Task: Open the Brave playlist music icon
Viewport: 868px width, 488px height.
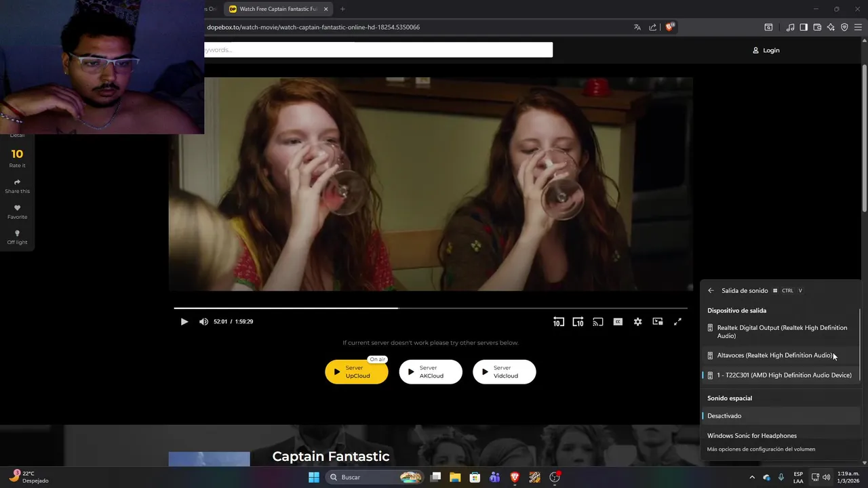Action: (790, 27)
